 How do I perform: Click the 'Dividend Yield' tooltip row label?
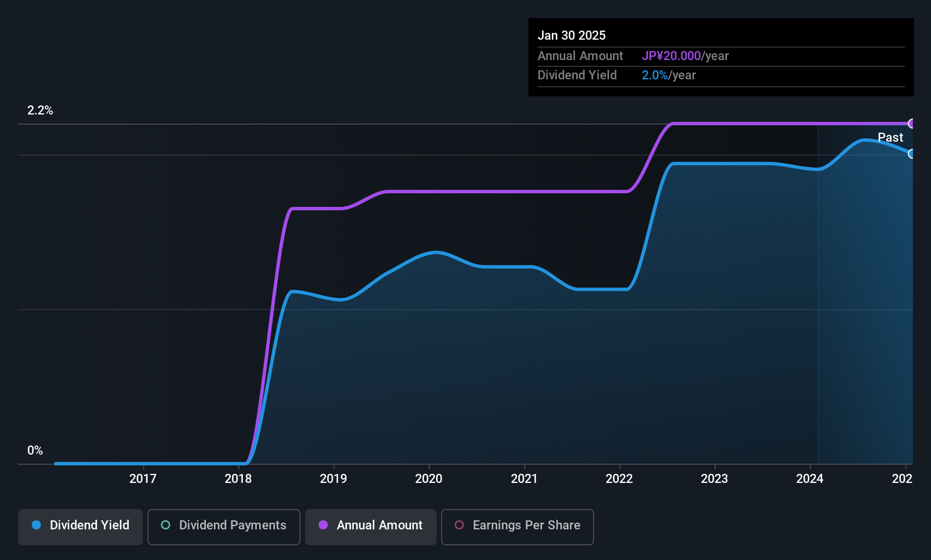[x=577, y=75]
